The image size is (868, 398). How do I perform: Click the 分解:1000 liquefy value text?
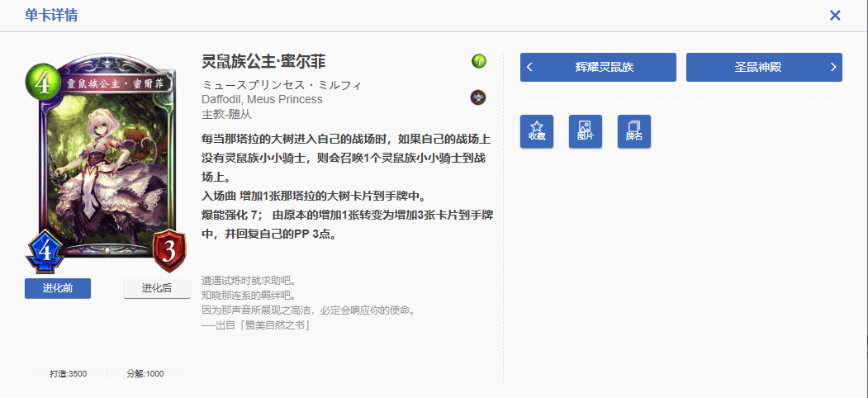coord(145,374)
